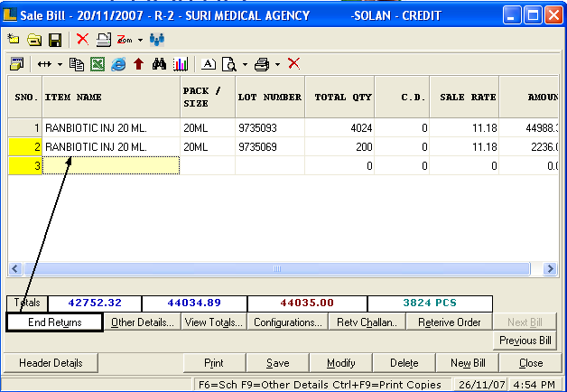Expand the column width dropdown arrow
Viewport: 567px width, 392px height.
coord(60,65)
